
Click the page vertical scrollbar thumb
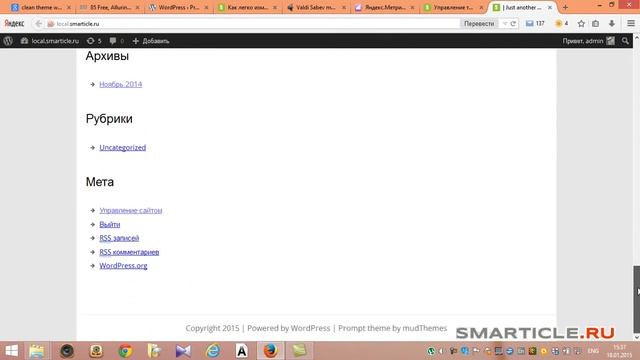[636, 299]
